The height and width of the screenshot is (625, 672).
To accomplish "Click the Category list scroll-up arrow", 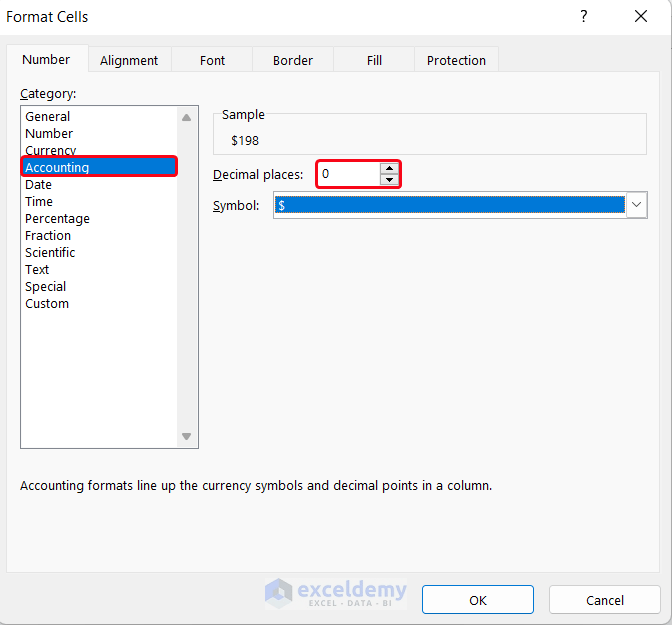I will tap(186, 117).
